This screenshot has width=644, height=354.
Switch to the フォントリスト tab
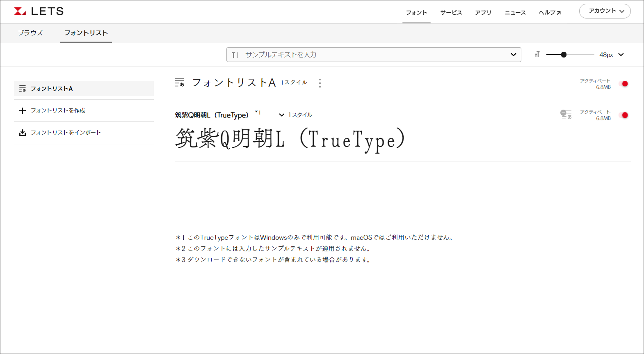(x=86, y=33)
